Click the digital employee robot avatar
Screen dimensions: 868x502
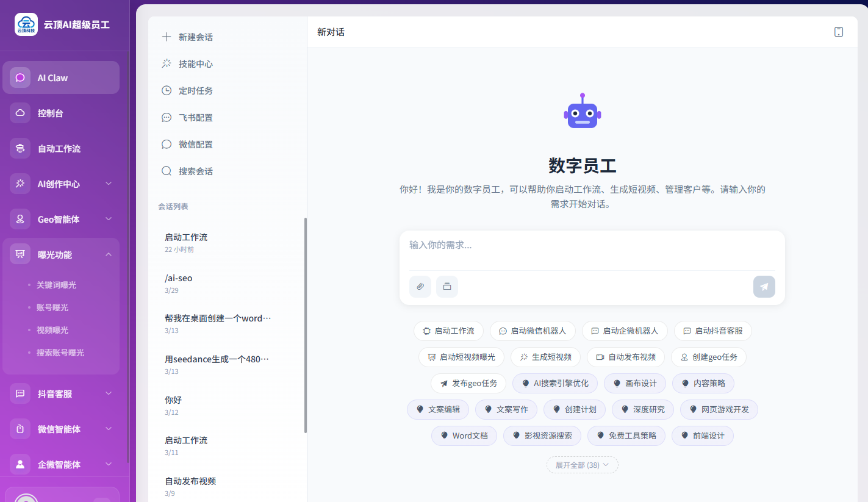click(583, 112)
